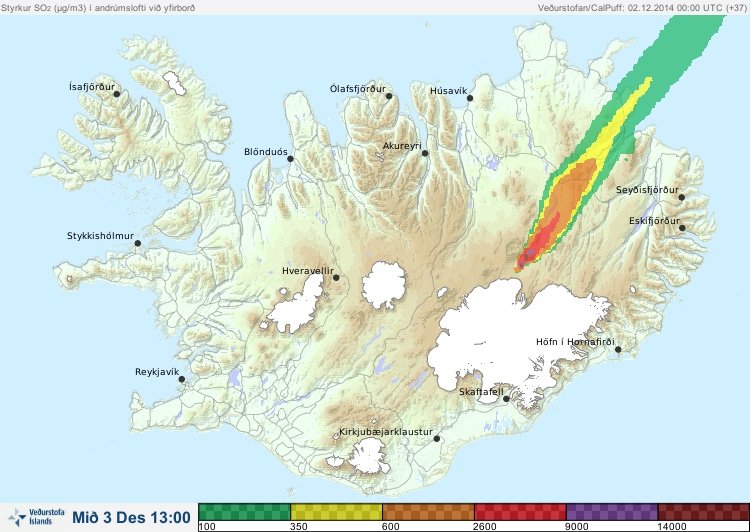This screenshot has height=532, width=750.
Task: Click the Reykjavík city marker dot
Action: 182,379
